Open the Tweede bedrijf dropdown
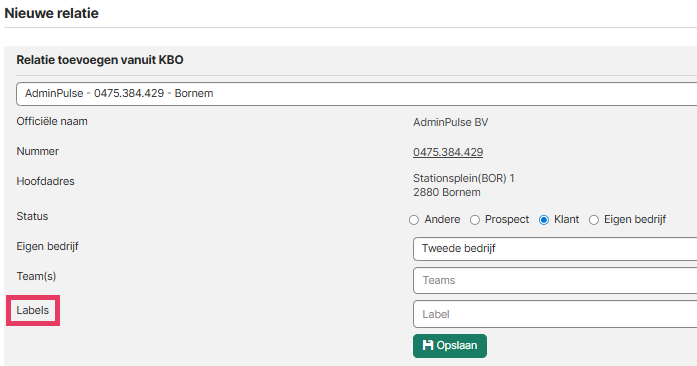 point(555,249)
